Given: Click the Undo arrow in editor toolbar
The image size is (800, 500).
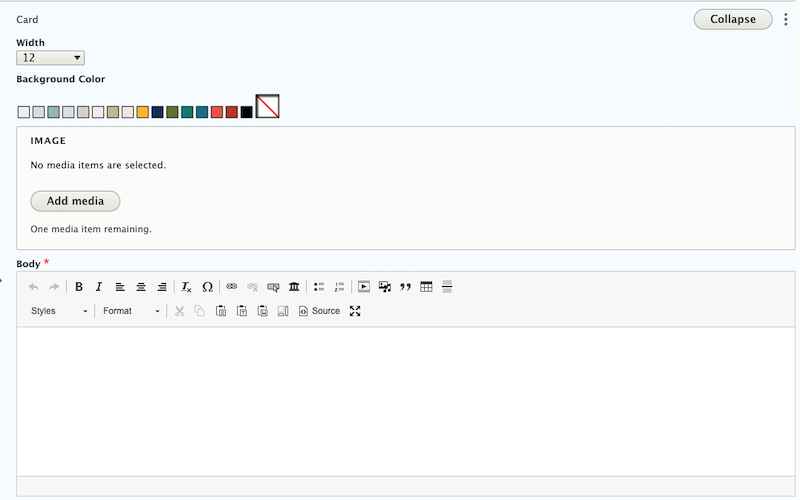Looking at the screenshot, I should (34, 287).
